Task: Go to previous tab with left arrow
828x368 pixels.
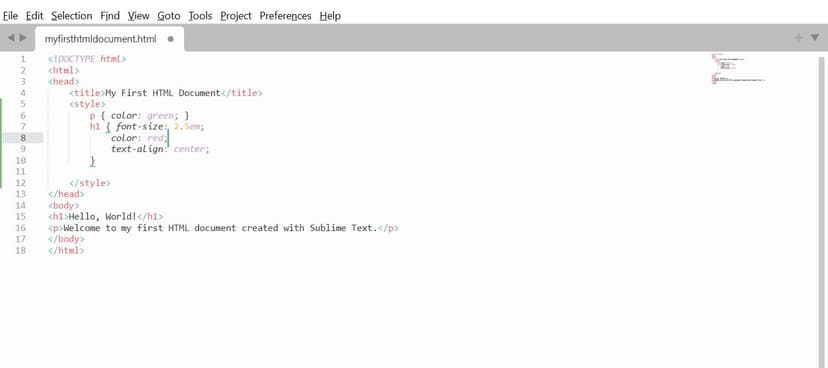Action: pos(11,38)
